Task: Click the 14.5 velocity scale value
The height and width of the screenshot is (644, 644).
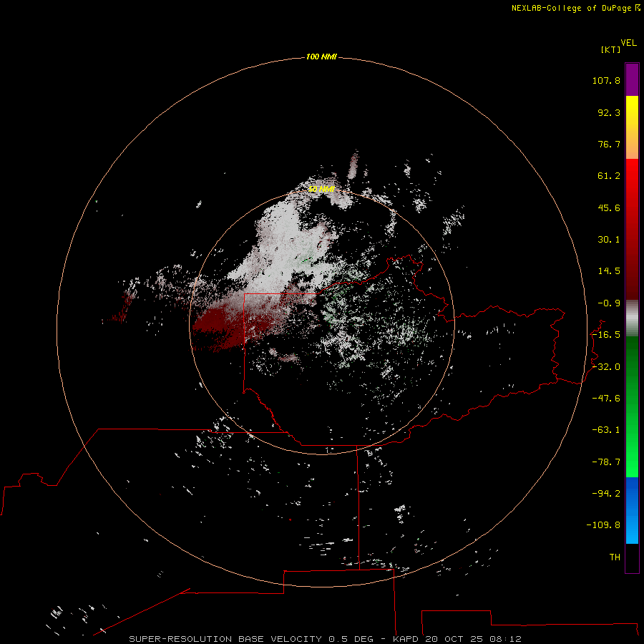Action: (609, 271)
